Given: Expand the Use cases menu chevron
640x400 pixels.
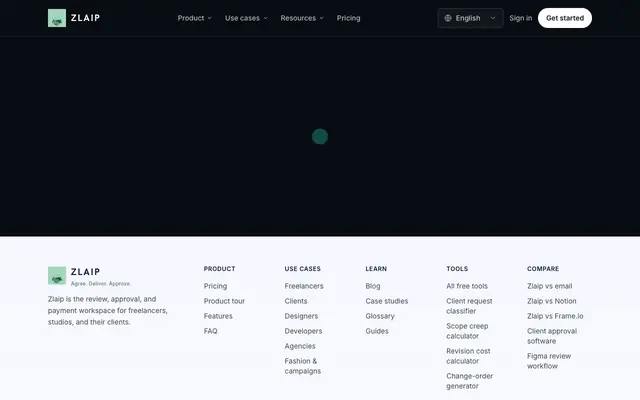Looking at the screenshot, I should click(265, 18).
